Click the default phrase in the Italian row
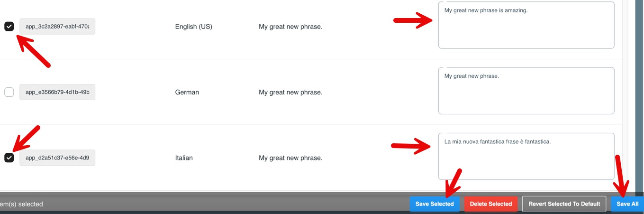Image resolution: width=644 pixels, height=214 pixels. coord(290,158)
